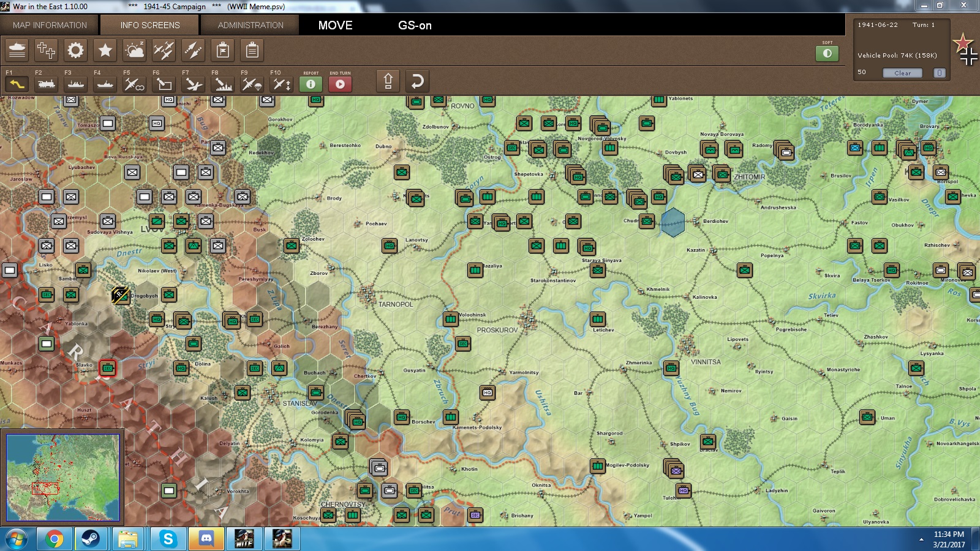Open the Map Information tab
980x551 pixels.
50,25
